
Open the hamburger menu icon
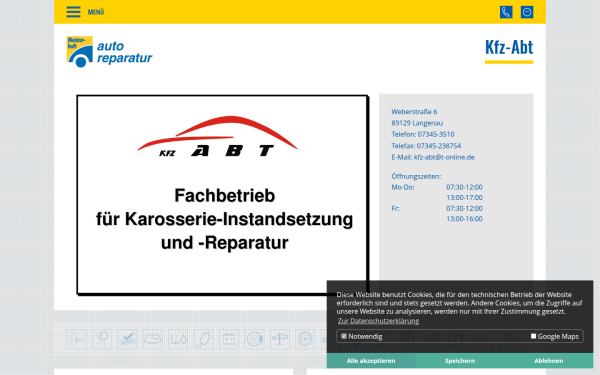coord(73,12)
